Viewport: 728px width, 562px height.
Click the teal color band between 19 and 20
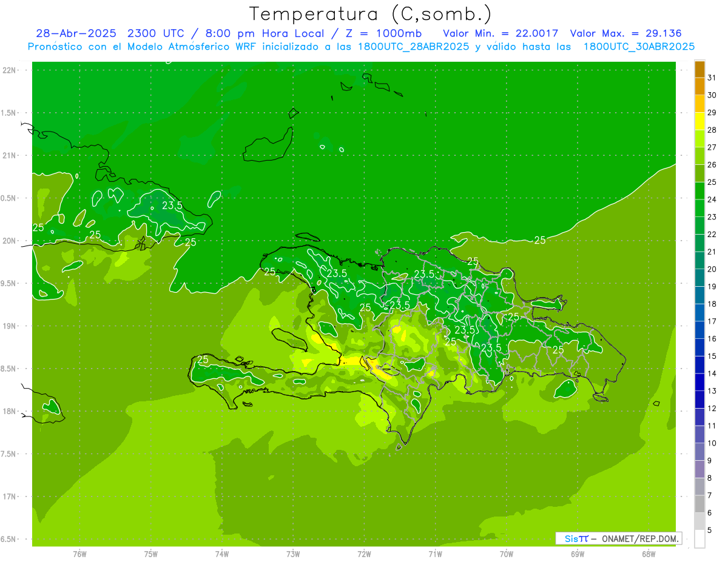coord(699,278)
